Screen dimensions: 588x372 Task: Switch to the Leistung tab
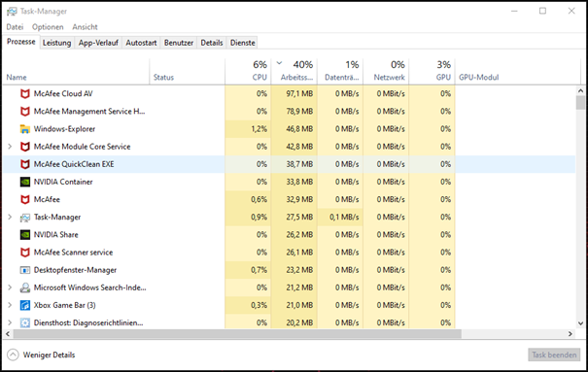(x=56, y=43)
